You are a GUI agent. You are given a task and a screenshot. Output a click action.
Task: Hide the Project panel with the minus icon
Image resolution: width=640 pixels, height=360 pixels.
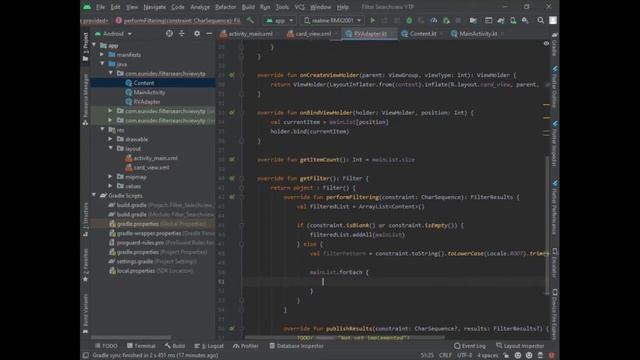pyautogui.click(x=209, y=33)
